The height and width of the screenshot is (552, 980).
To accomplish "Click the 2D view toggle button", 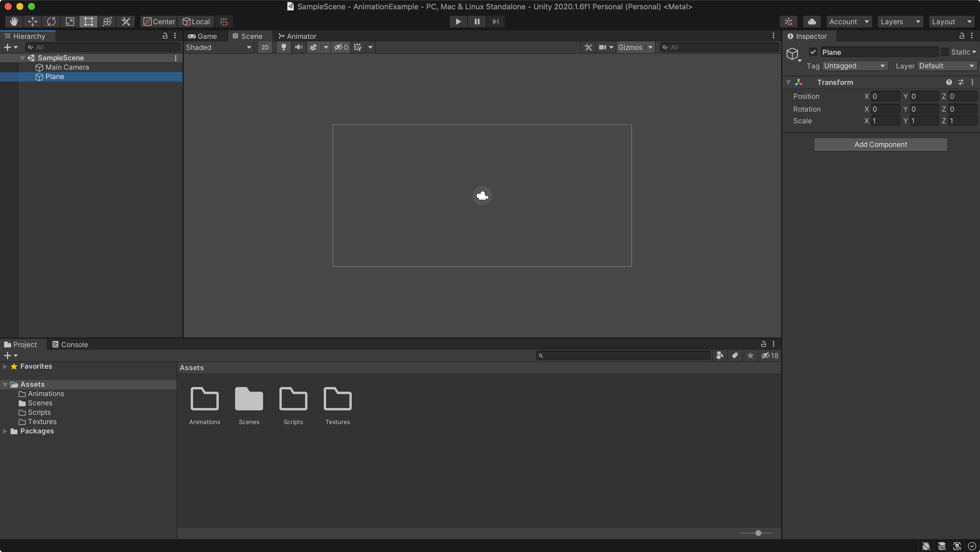I will point(265,47).
